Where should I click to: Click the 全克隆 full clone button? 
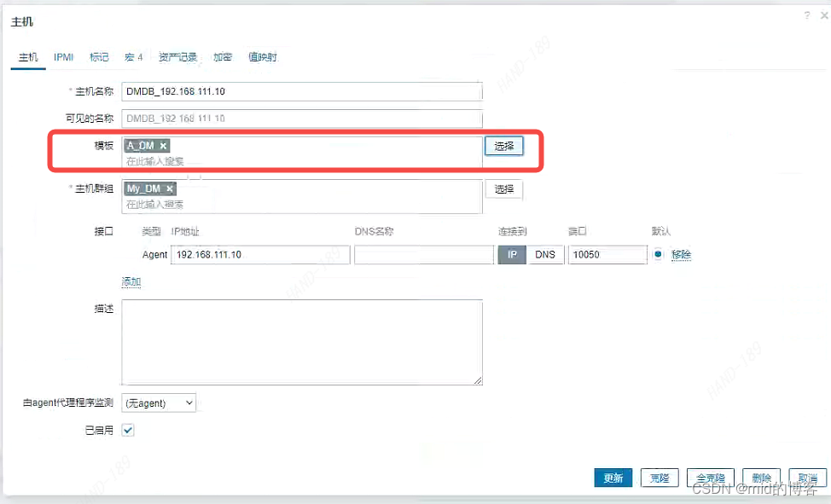point(711,478)
